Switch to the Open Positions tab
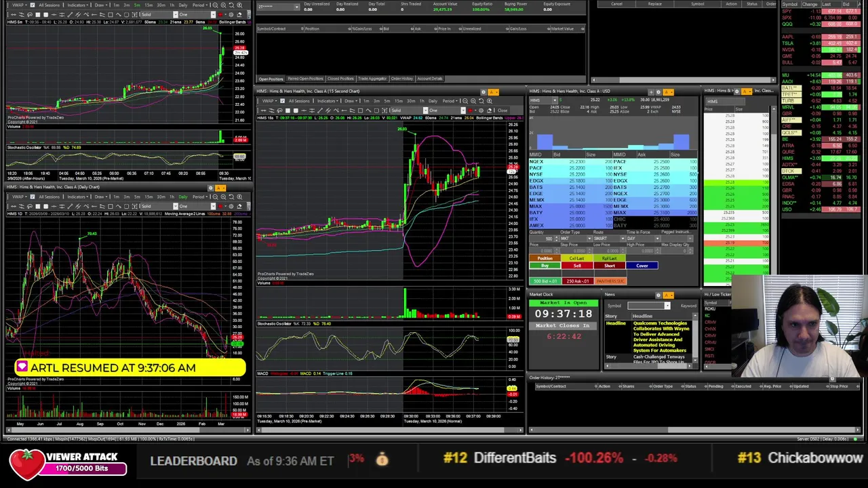Screen dimensions: 868x488 pos(271,79)
